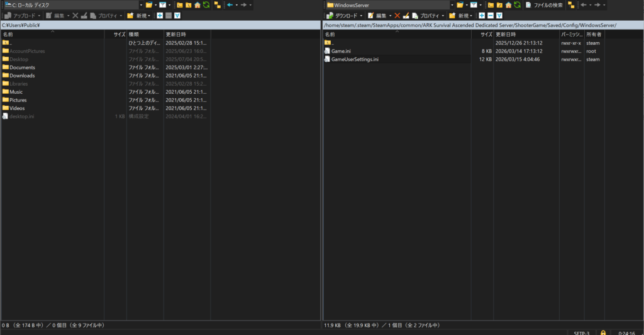Screen dimensions: 644x335
Task: Click the remote rename icon
Action: pyautogui.click(x=406, y=15)
